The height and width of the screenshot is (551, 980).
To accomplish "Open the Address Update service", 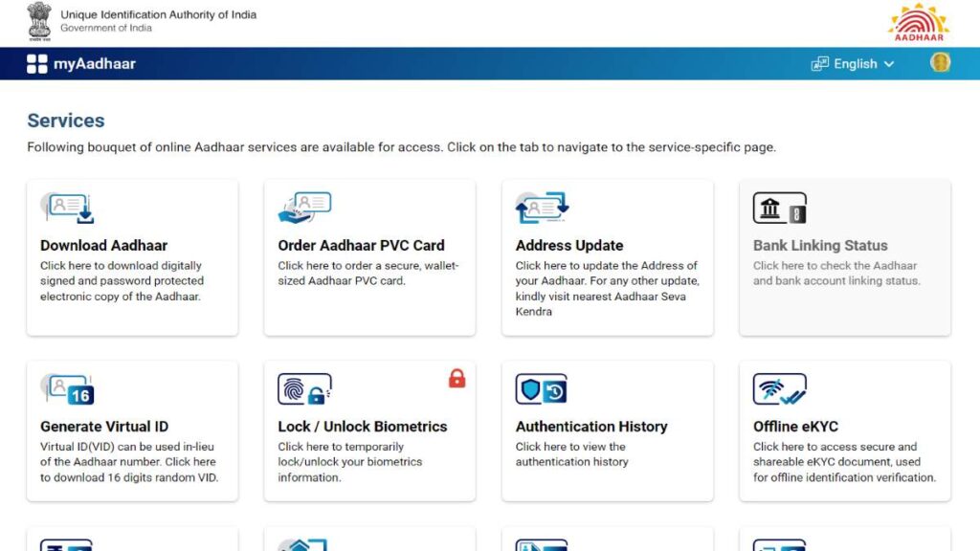I will click(x=608, y=258).
